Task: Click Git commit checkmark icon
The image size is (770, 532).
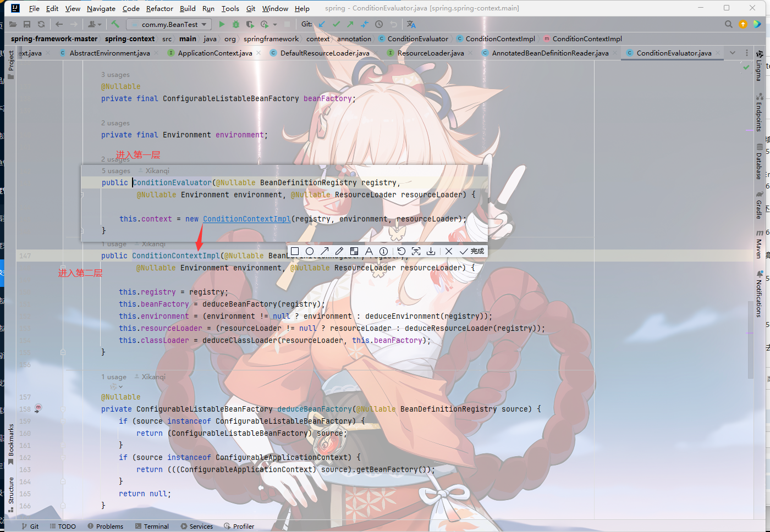Action: click(336, 24)
